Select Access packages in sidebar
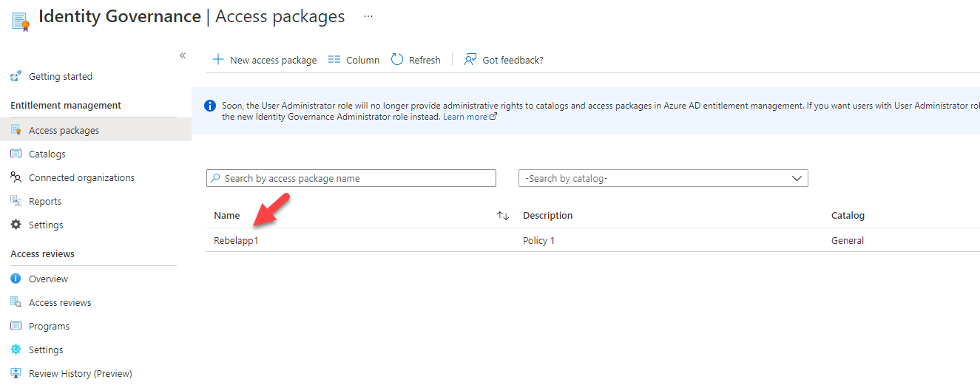Image resolution: width=980 pixels, height=385 pixels. pyautogui.click(x=64, y=130)
